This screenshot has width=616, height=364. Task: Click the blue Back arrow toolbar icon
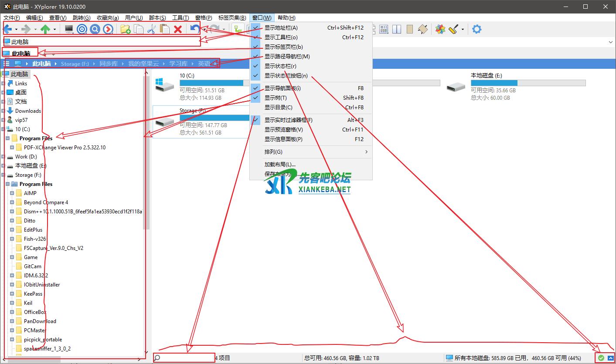(x=8, y=29)
